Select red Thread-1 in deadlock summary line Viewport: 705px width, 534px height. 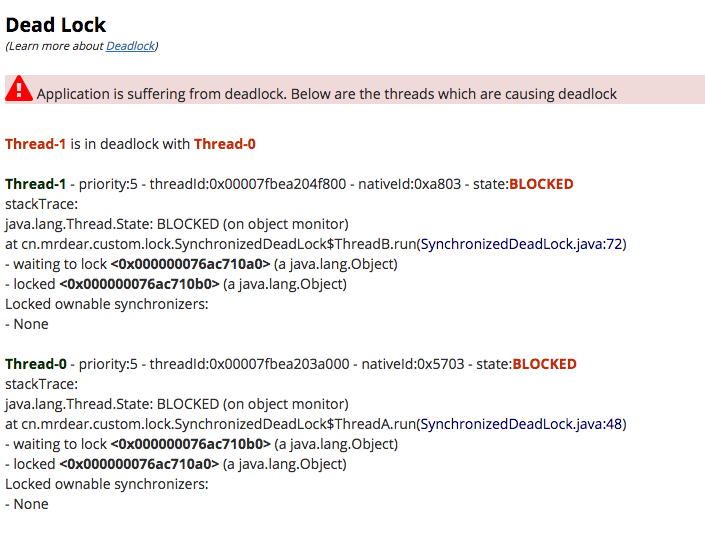[35, 144]
